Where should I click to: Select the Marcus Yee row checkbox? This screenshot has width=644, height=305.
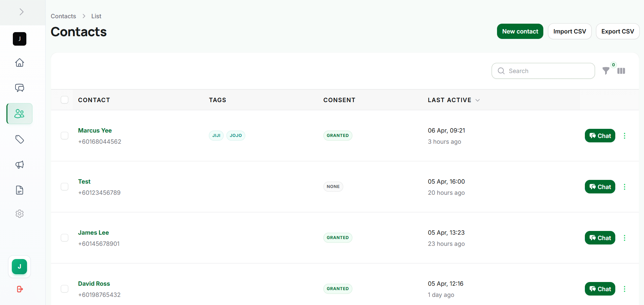[x=65, y=136]
